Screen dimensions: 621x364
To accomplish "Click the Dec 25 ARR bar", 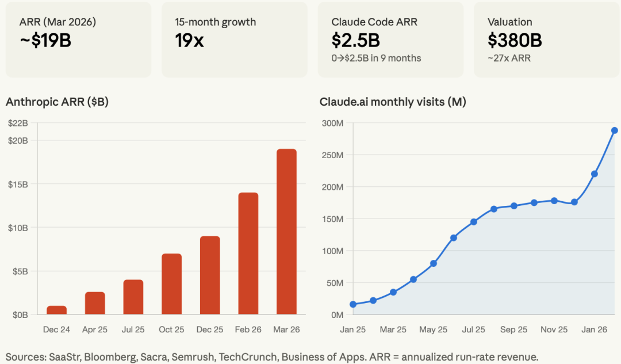I will tap(210, 275).
